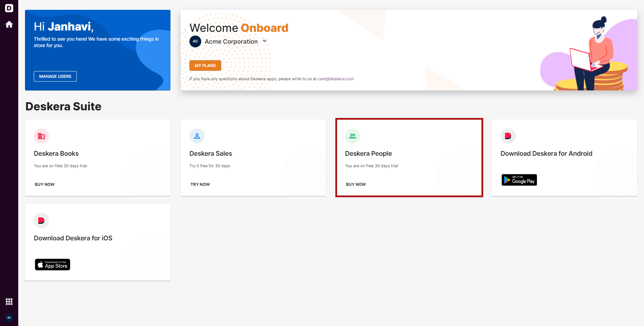Click the Deskera Android card logo icon
Image resolution: width=644 pixels, height=326 pixels.
click(508, 136)
